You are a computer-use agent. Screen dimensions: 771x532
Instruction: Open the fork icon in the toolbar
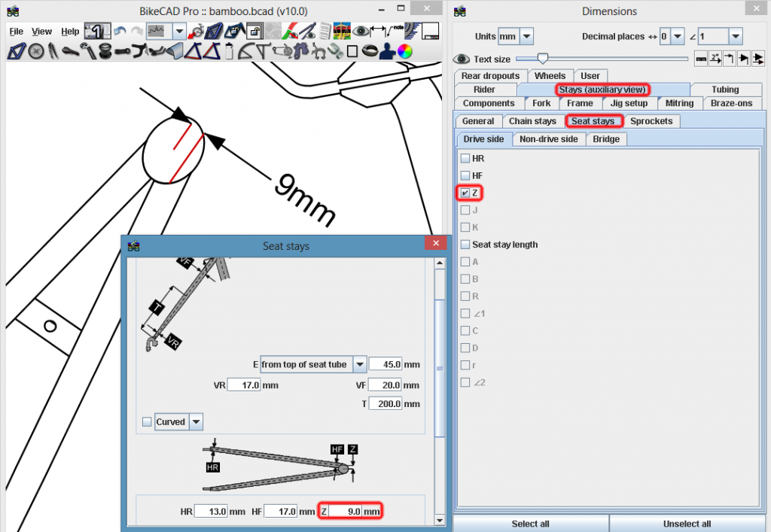53,50
